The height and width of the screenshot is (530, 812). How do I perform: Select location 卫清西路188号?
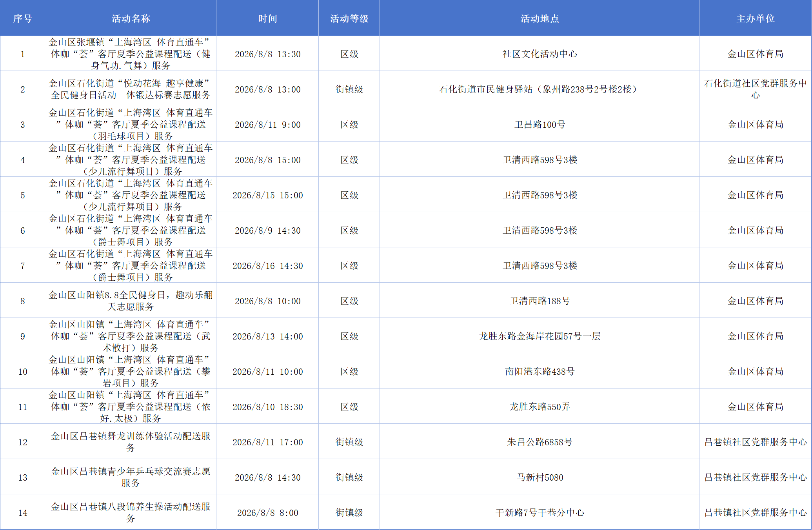coord(540,301)
